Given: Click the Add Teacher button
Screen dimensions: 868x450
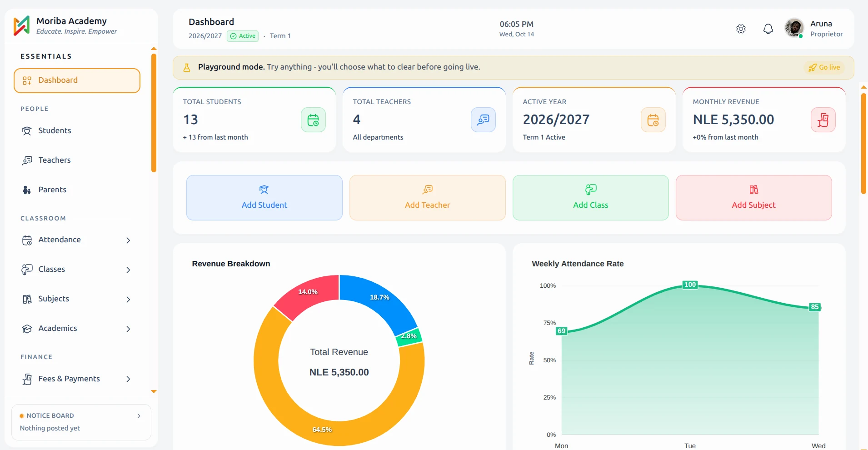Looking at the screenshot, I should (x=427, y=198).
